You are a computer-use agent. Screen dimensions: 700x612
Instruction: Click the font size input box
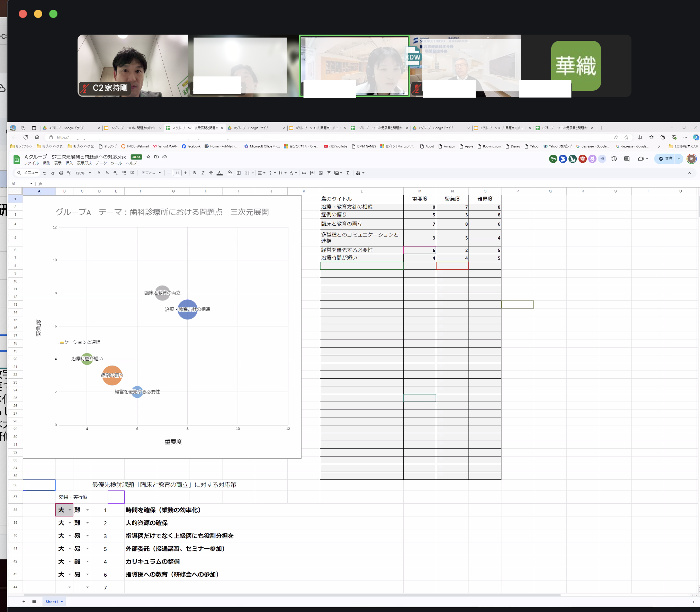coord(177,173)
